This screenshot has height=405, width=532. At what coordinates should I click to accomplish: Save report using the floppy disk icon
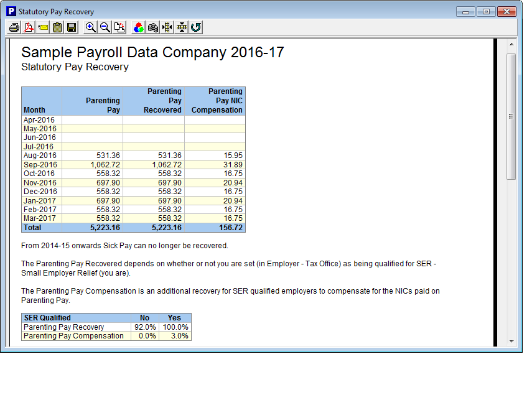(72, 27)
